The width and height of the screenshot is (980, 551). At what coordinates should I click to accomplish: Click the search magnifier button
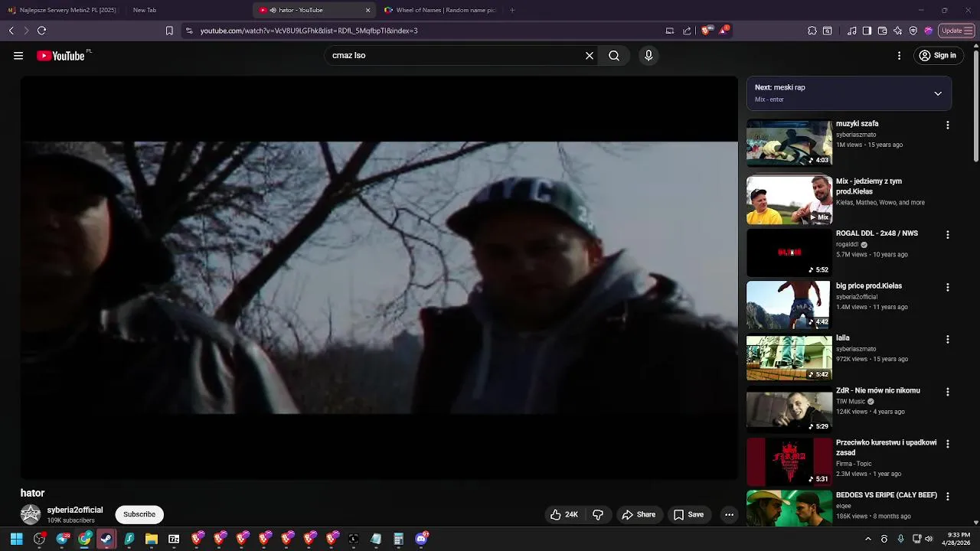[x=614, y=55]
